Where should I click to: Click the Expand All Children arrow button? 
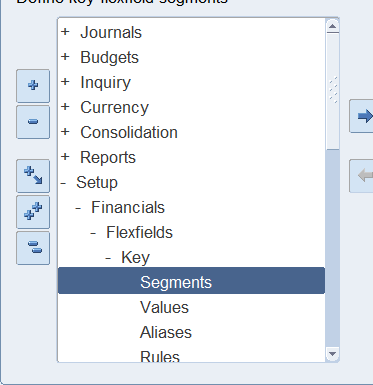[33, 176]
